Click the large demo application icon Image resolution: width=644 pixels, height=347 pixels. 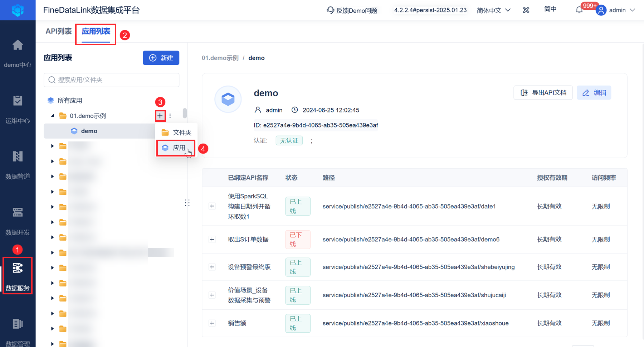point(228,99)
